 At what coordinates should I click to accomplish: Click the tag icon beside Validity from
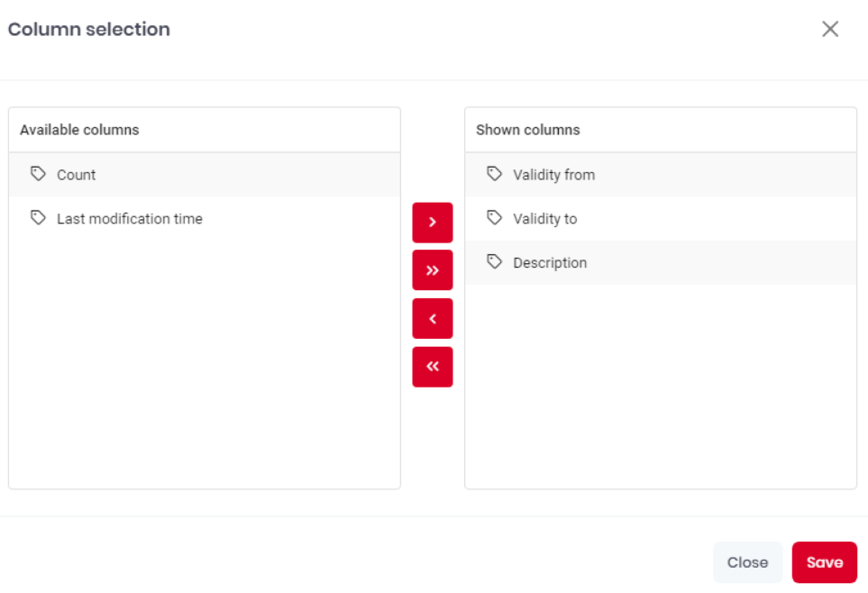click(x=494, y=174)
